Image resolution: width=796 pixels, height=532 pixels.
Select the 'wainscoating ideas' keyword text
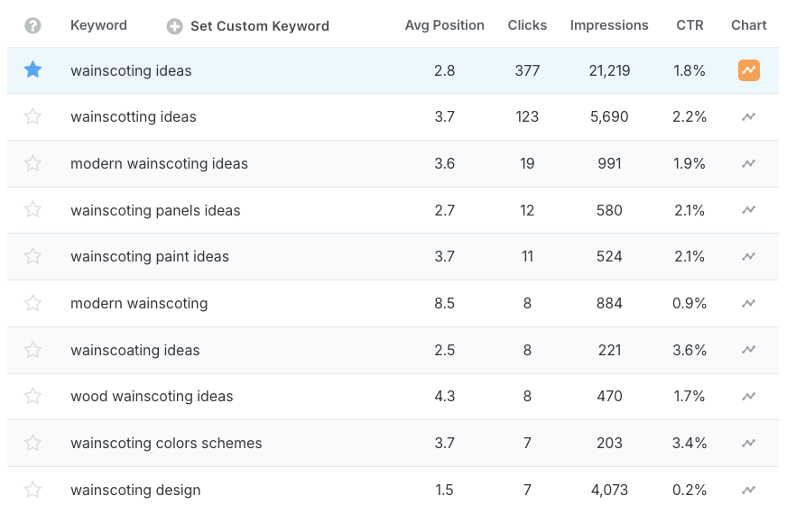coord(135,350)
